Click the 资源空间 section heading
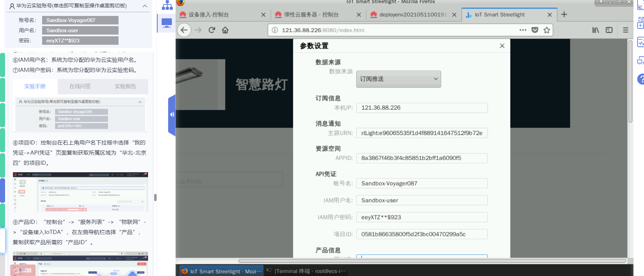 pyautogui.click(x=328, y=149)
